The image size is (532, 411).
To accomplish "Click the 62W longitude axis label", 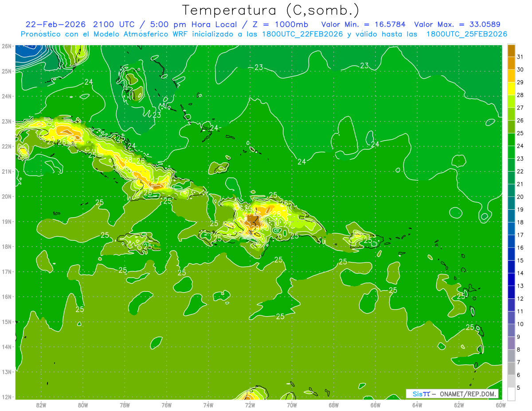I will click(459, 405).
